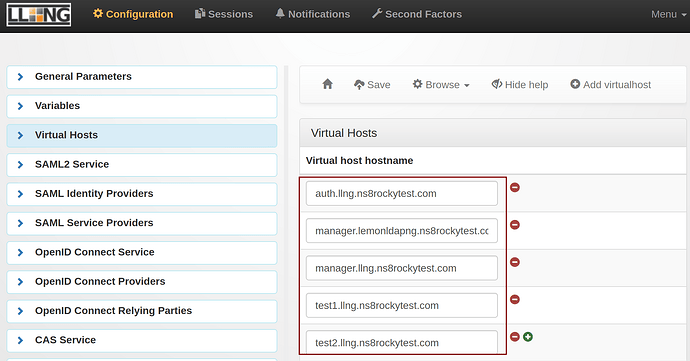Remove manager.llng.ns8rockytest.com virtual host
690x361 pixels.
[x=515, y=262]
